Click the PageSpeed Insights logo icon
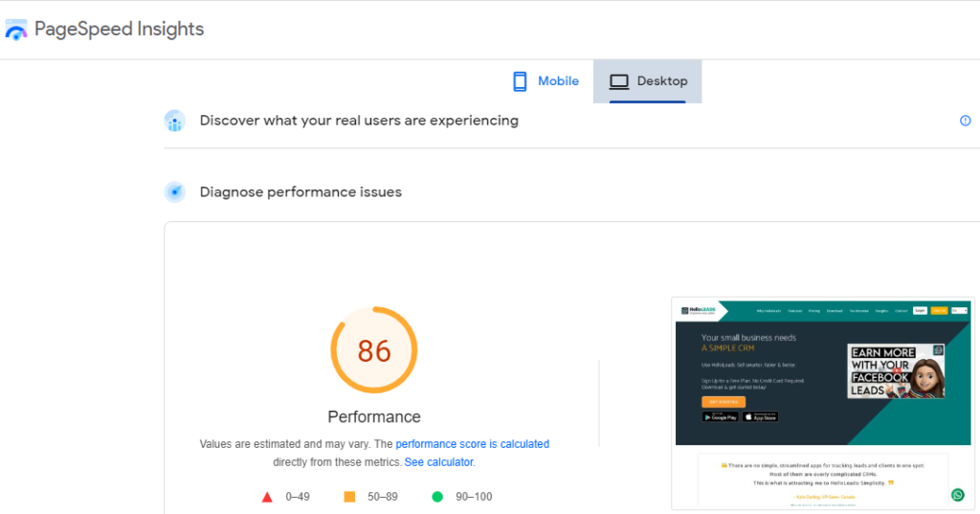980x514 pixels. pos(16,30)
